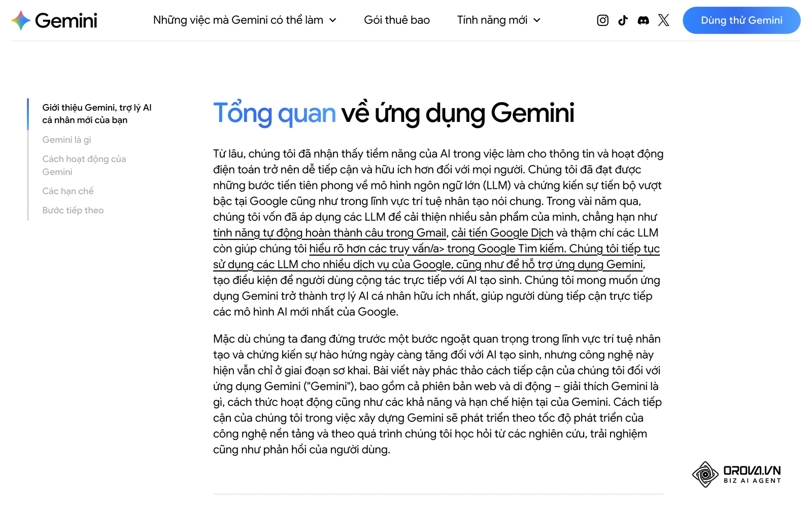Navigate to the 'Các hạn chế' section
The height and width of the screenshot is (508, 812).
(x=68, y=191)
